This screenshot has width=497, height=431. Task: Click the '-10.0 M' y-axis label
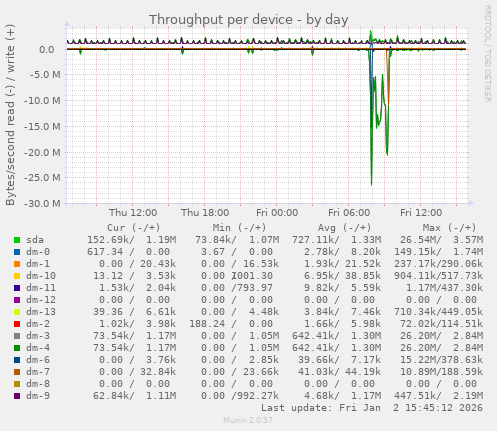point(42,100)
